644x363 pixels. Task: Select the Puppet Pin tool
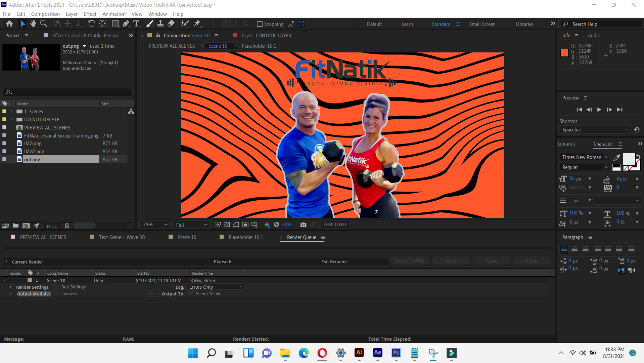(x=197, y=24)
